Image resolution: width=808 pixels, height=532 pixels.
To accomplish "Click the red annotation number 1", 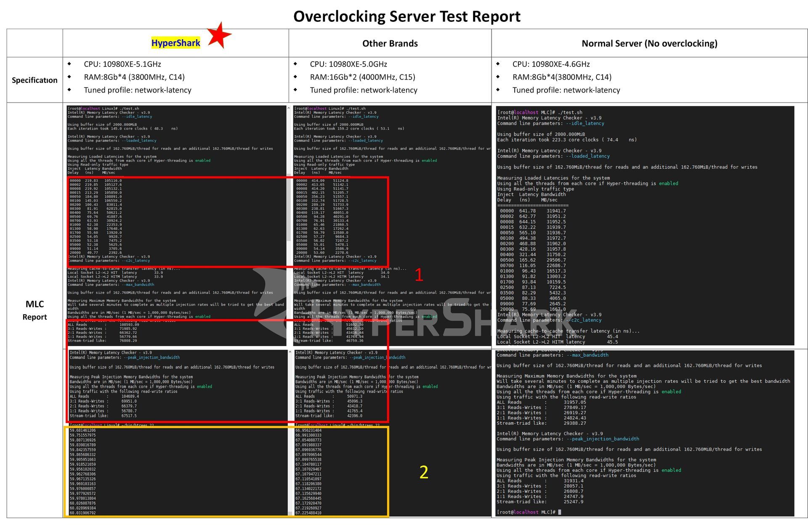I will coord(419,274).
